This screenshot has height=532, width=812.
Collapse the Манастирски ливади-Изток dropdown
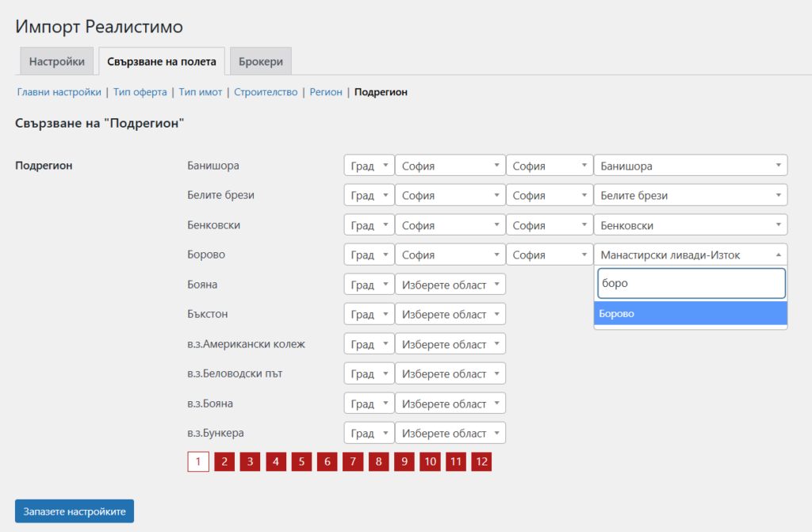click(x=690, y=255)
